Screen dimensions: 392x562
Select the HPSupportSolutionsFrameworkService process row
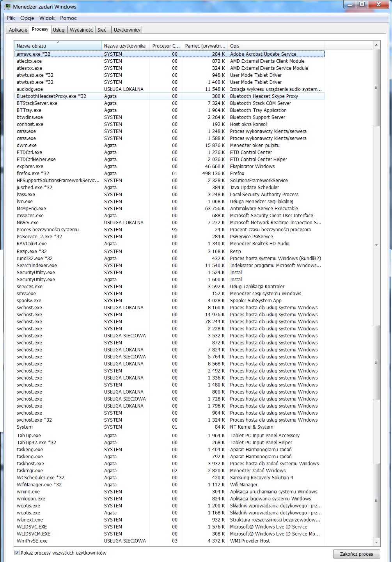[x=169, y=181]
